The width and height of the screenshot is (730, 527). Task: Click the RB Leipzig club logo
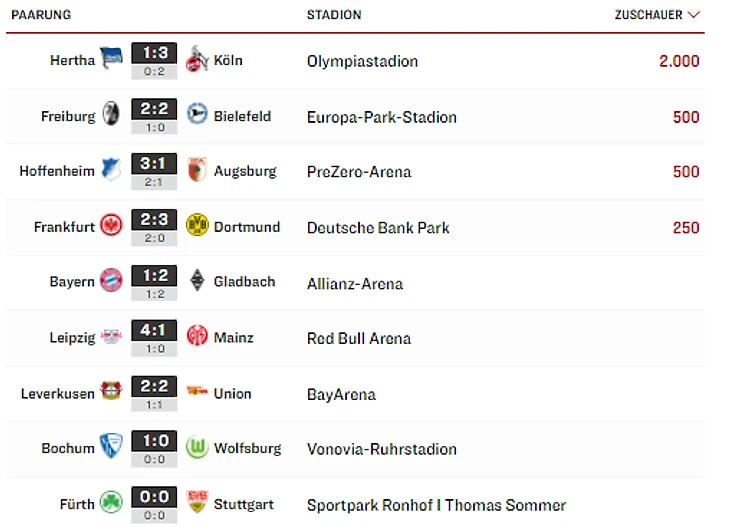point(111,337)
